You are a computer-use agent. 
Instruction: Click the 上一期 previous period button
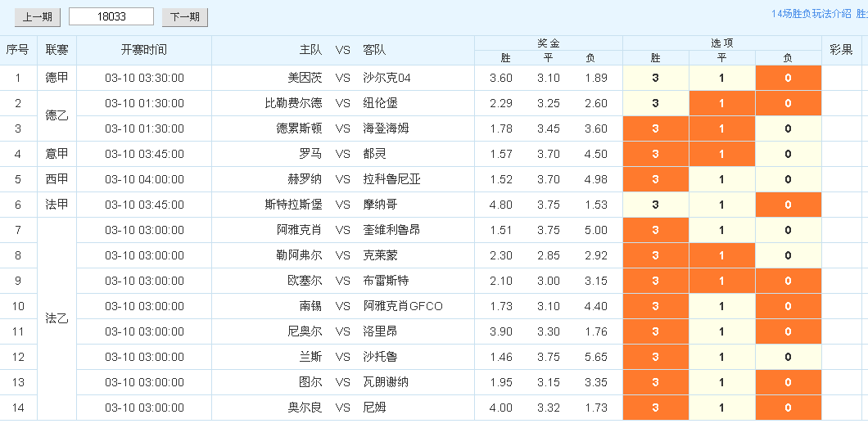click(38, 17)
